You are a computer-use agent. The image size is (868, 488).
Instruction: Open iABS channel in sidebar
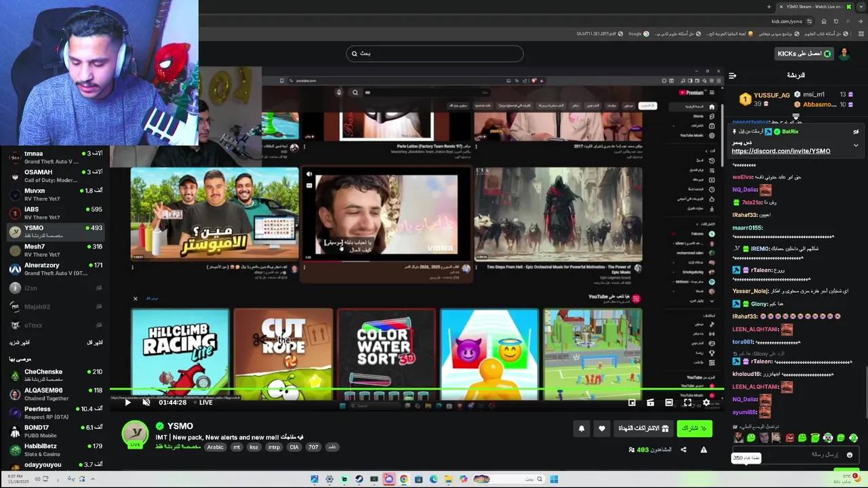pos(56,213)
